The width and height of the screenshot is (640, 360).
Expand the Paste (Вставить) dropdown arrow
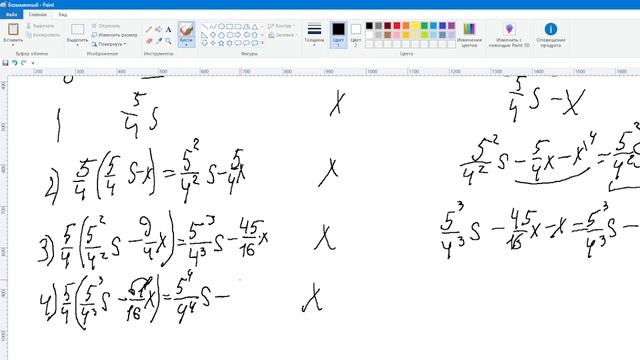click(13, 44)
